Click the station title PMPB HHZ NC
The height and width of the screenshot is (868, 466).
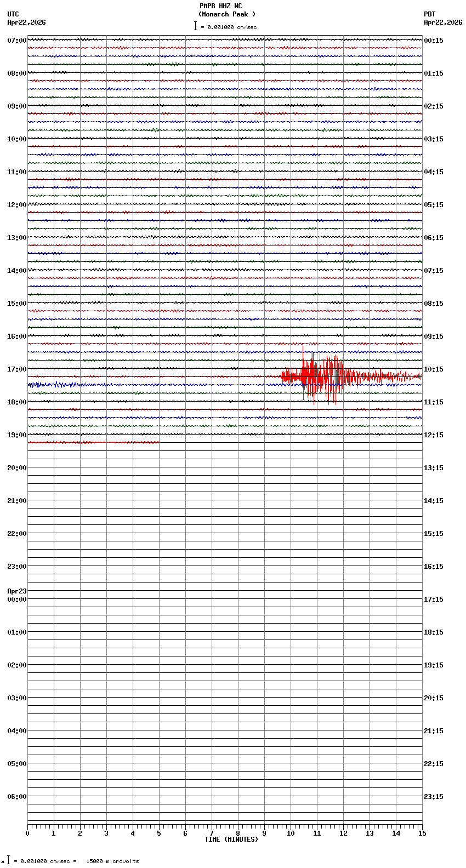click(x=220, y=6)
